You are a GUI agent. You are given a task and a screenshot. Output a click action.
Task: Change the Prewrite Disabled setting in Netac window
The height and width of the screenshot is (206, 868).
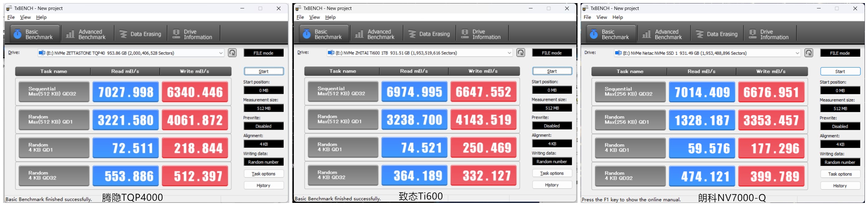point(840,127)
